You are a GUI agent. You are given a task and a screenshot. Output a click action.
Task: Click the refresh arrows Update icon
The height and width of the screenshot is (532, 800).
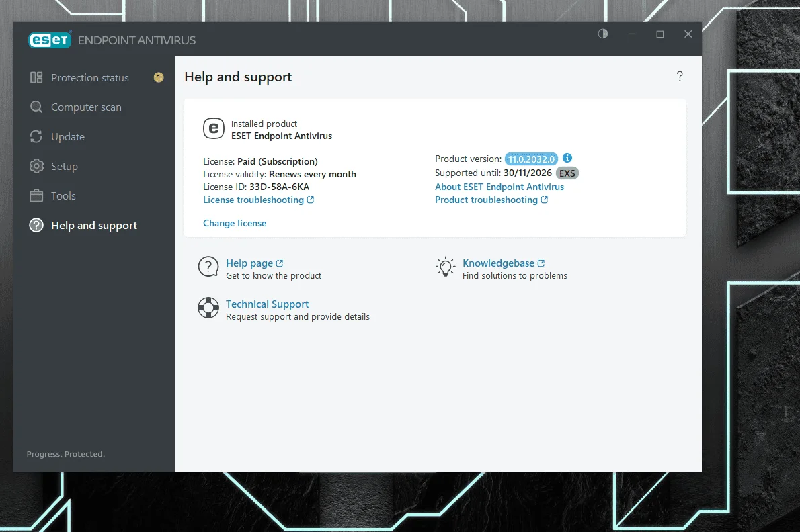pos(36,136)
